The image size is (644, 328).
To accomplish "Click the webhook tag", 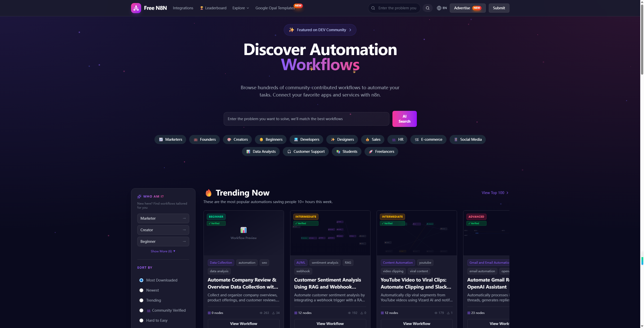I will (303, 271).
